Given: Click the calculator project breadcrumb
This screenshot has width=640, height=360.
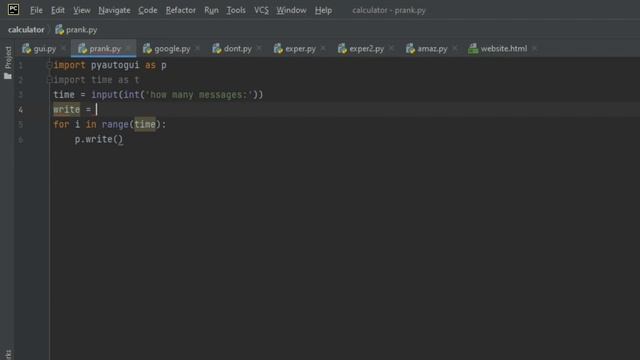Looking at the screenshot, I should (26, 30).
